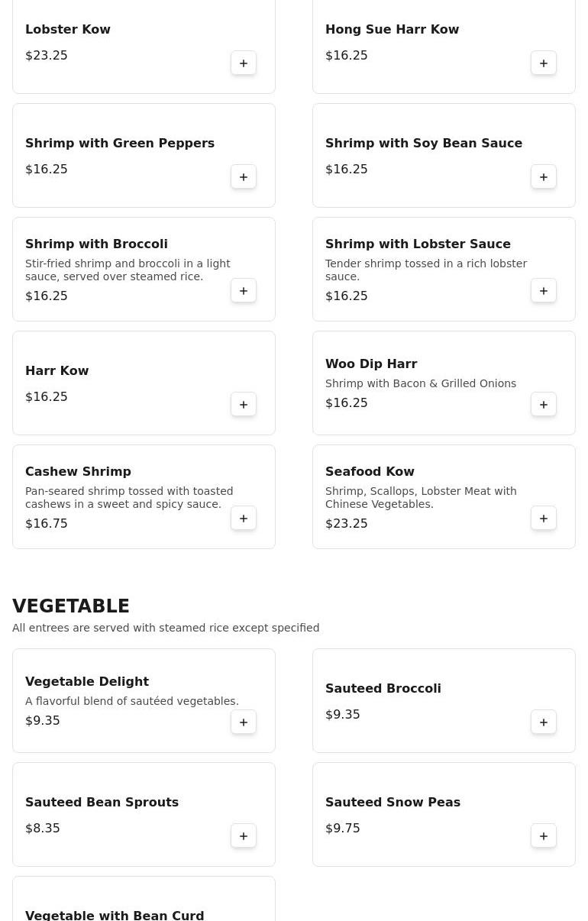Add Shrimp with Broccoli to order

pos(244,291)
